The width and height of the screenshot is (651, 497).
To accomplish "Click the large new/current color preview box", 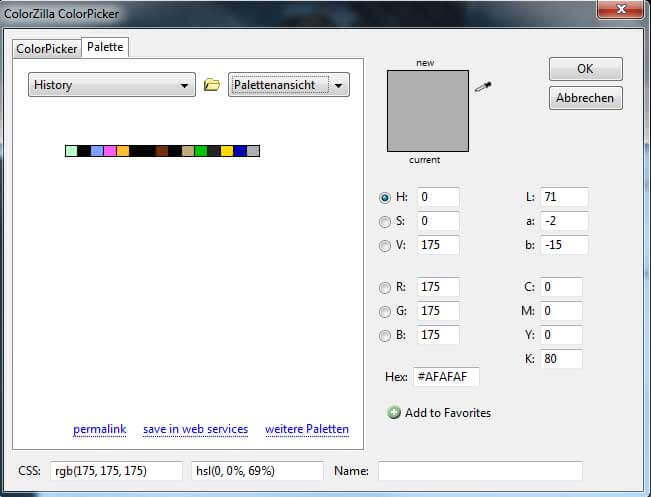I will click(428, 111).
